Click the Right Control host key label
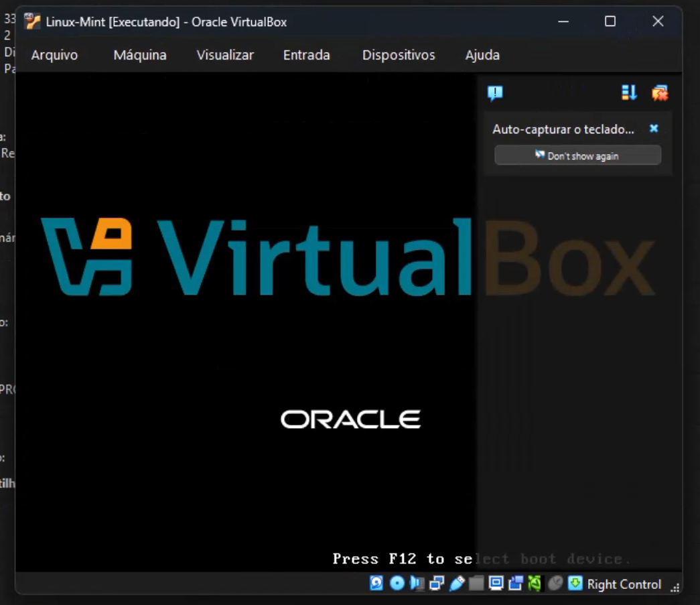 [x=624, y=584]
